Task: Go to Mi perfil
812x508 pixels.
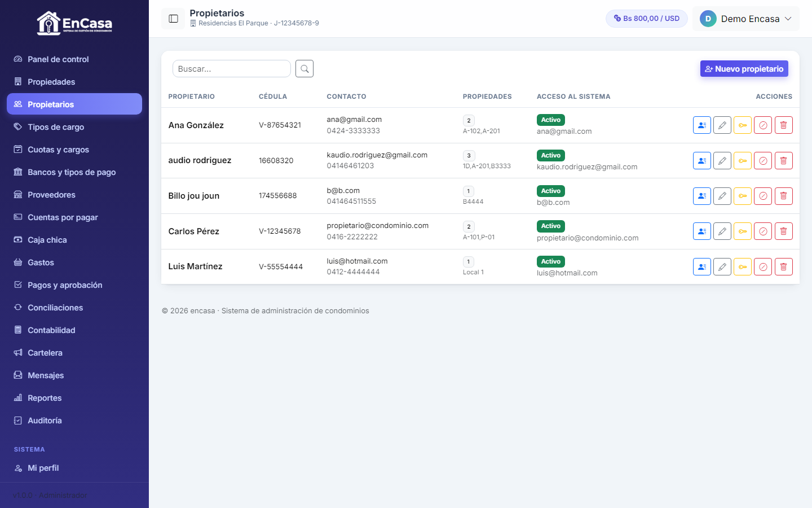Action: pyautogui.click(x=74, y=468)
